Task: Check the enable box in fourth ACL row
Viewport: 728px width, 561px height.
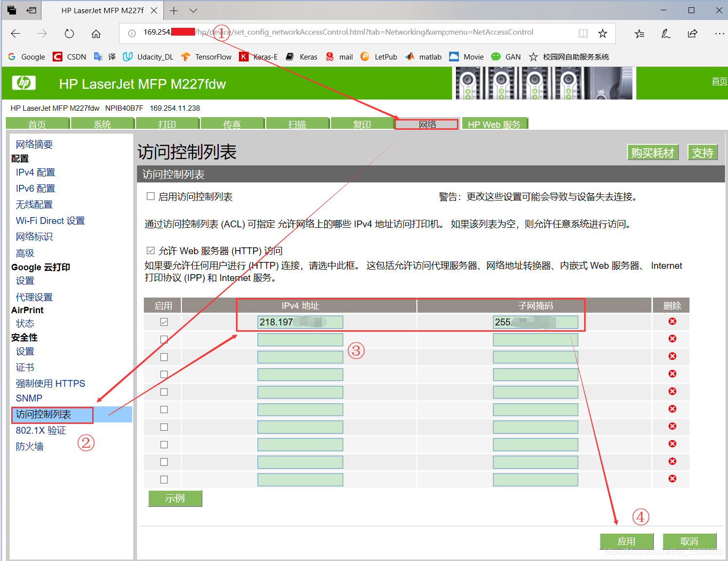Action: coord(164,375)
